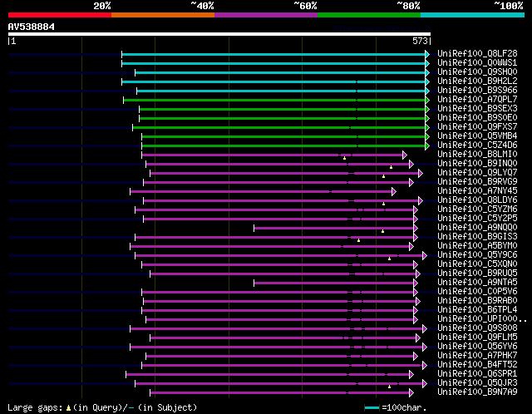Select the UniRef100_C5XQN0 label
Screen dimensions: 532x414
477,264
